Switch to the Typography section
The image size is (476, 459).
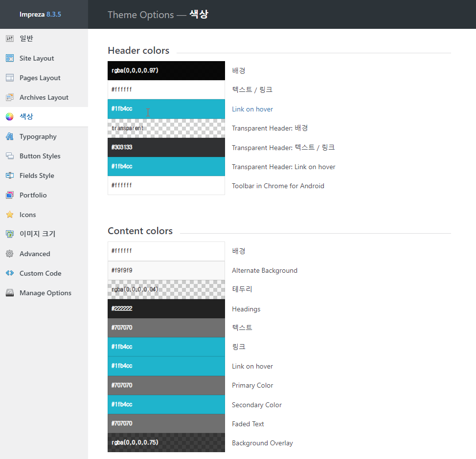tap(44, 136)
